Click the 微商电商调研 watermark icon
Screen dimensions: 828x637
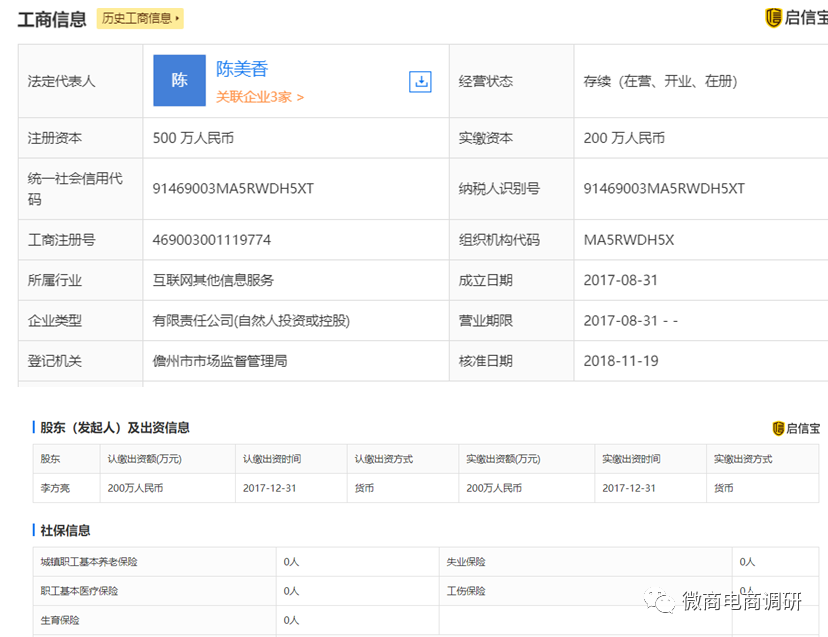(661, 601)
